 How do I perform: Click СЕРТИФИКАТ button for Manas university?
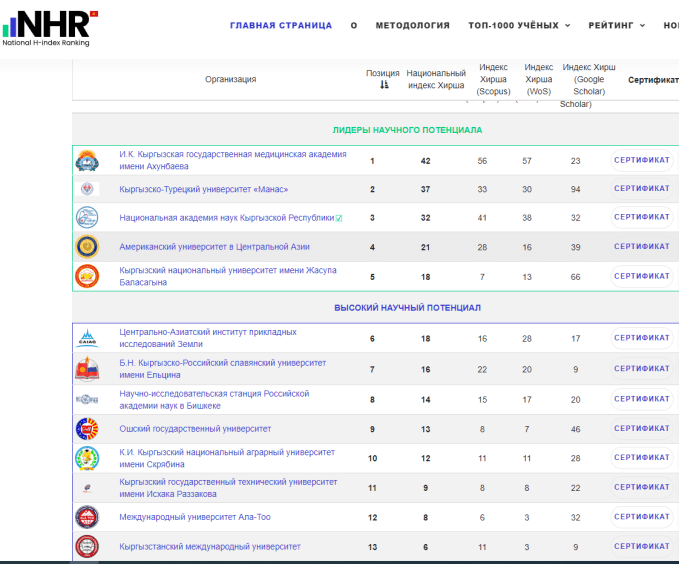tap(642, 189)
